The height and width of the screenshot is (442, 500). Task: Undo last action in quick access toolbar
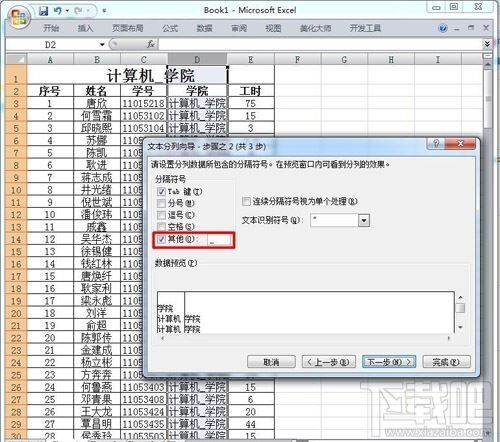pos(58,11)
